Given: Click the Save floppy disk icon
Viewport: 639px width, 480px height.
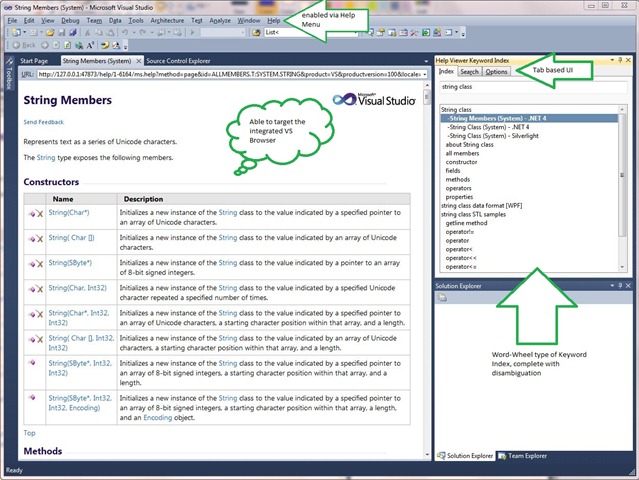Looking at the screenshot, I should coord(62,32).
